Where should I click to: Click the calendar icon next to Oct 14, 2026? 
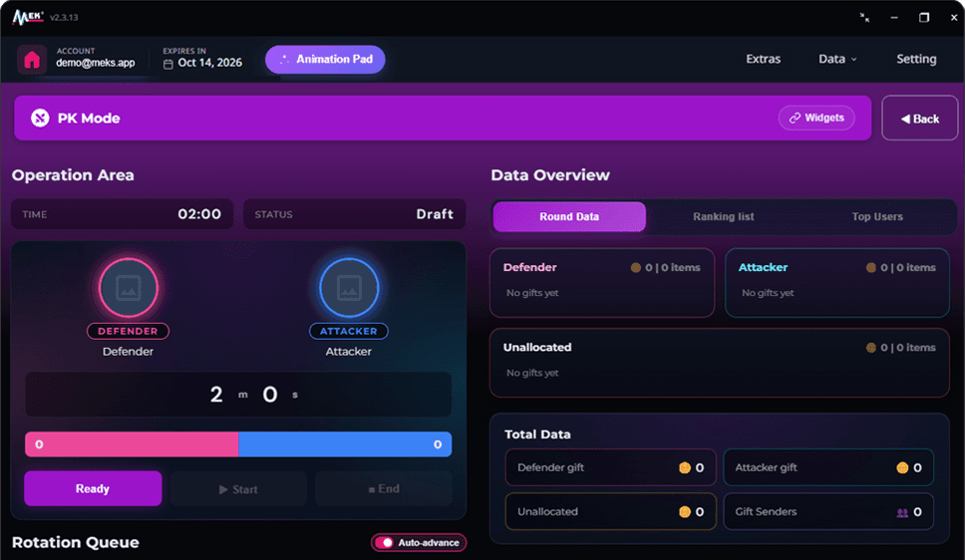168,64
